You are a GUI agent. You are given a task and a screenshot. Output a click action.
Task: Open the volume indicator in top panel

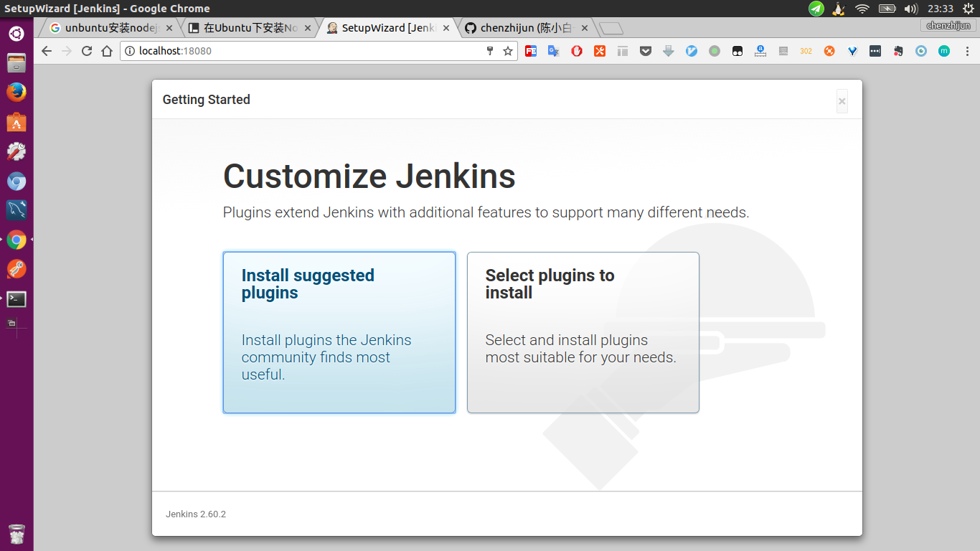coord(910,9)
